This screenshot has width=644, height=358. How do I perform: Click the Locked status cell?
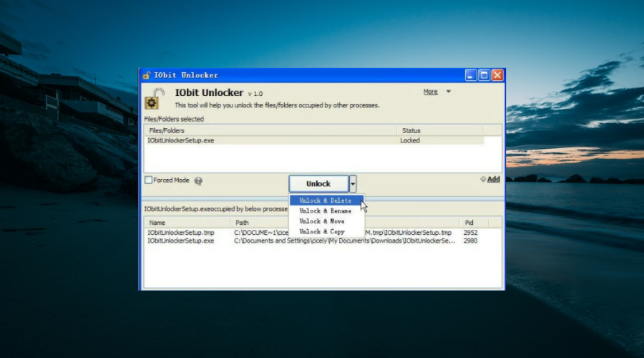tap(410, 140)
